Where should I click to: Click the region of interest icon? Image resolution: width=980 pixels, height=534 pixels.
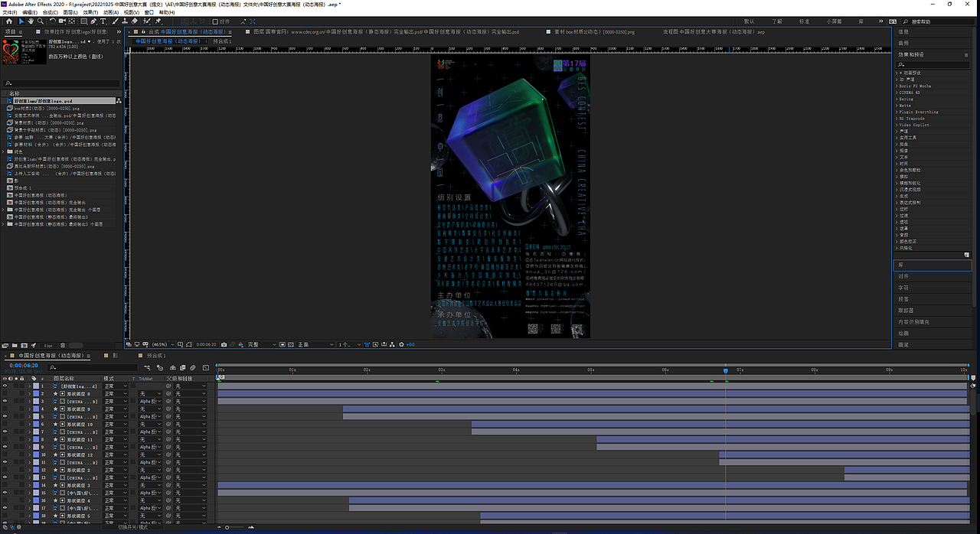pyautogui.click(x=283, y=345)
